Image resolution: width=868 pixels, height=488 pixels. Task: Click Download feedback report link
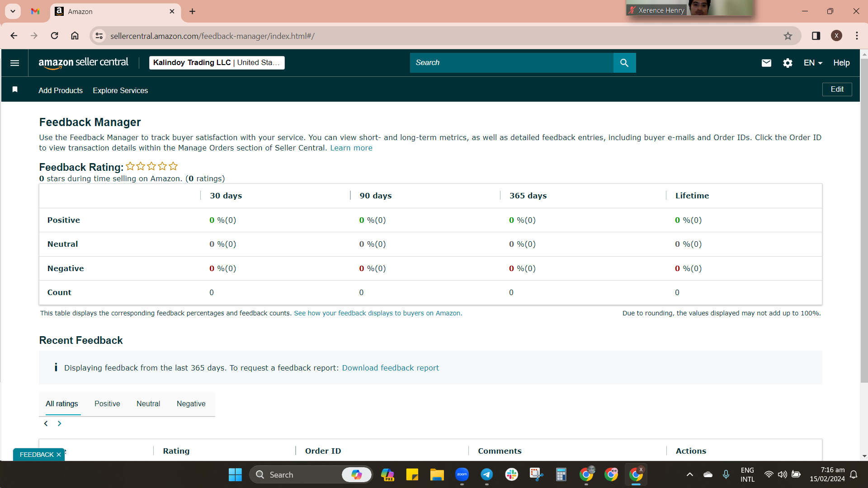point(390,368)
